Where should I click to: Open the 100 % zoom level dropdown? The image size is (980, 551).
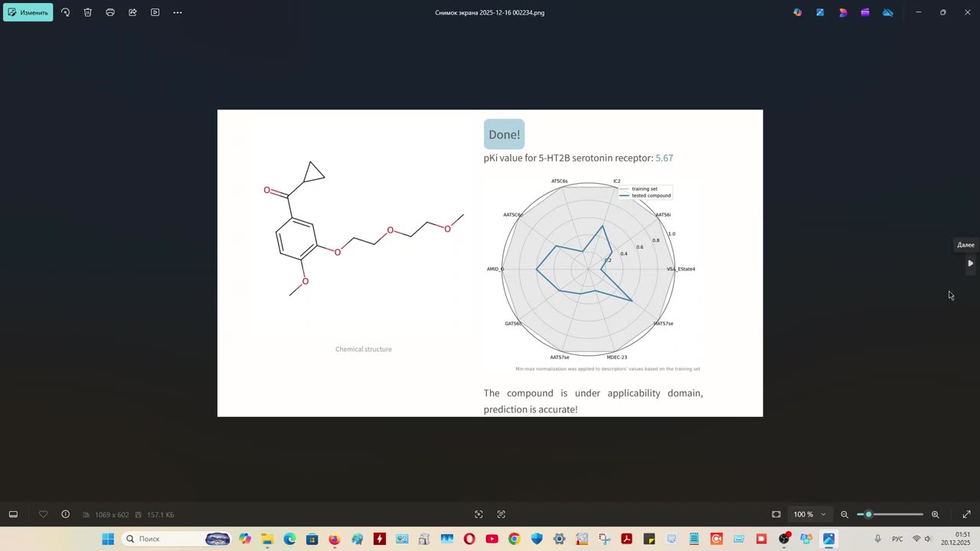point(809,514)
